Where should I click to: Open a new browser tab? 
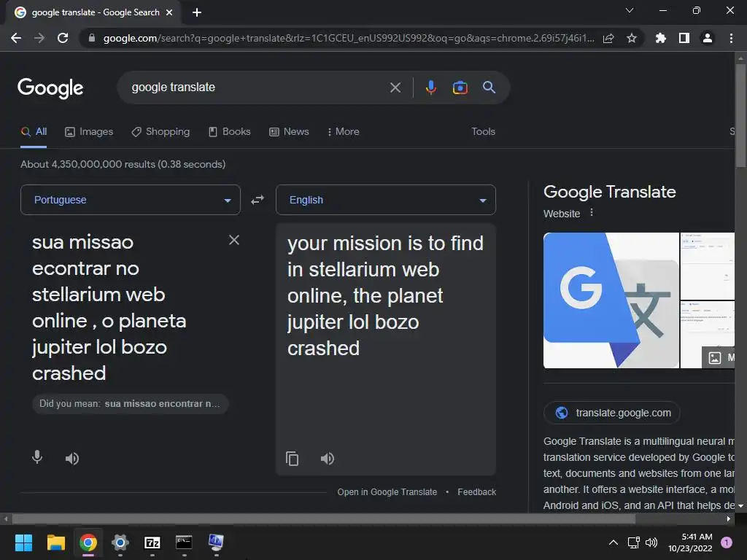[x=197, y=12]
